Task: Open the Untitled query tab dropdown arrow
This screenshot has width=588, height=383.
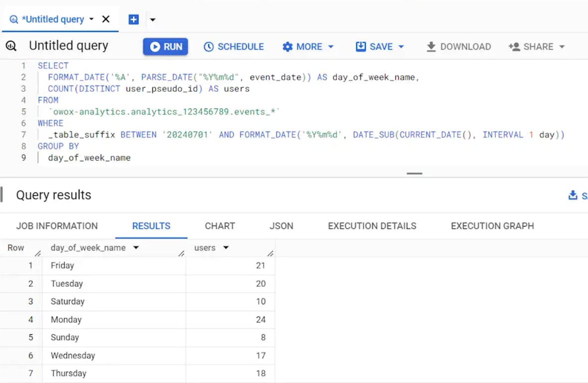Action: [x=91, y=19]
